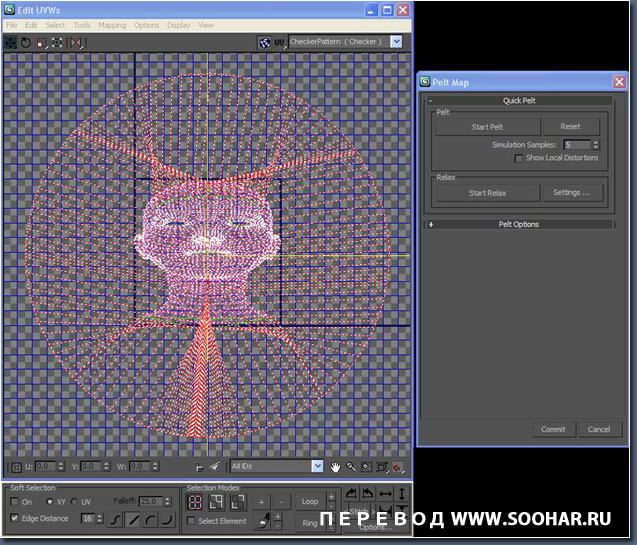Choose Vertex sub-object selection mode
The image size is (637, 545).
click(x=196, y=500)
